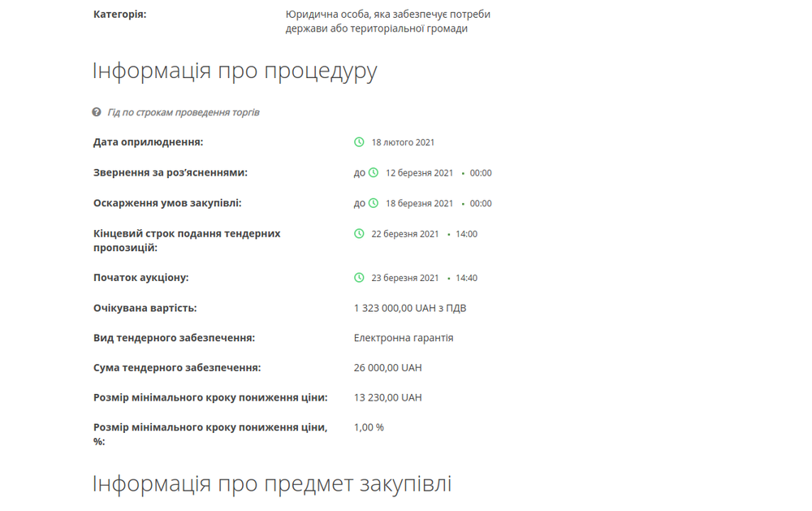Select the value 'Електронна гарантія'

pyautogui.click(x=404, y=338)
